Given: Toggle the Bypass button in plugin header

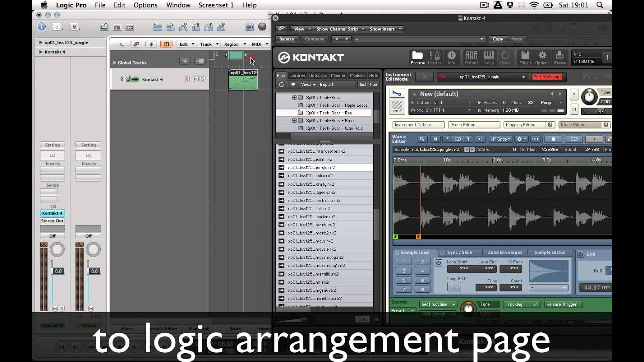Looking at the screenshot, I should (286, 39).
